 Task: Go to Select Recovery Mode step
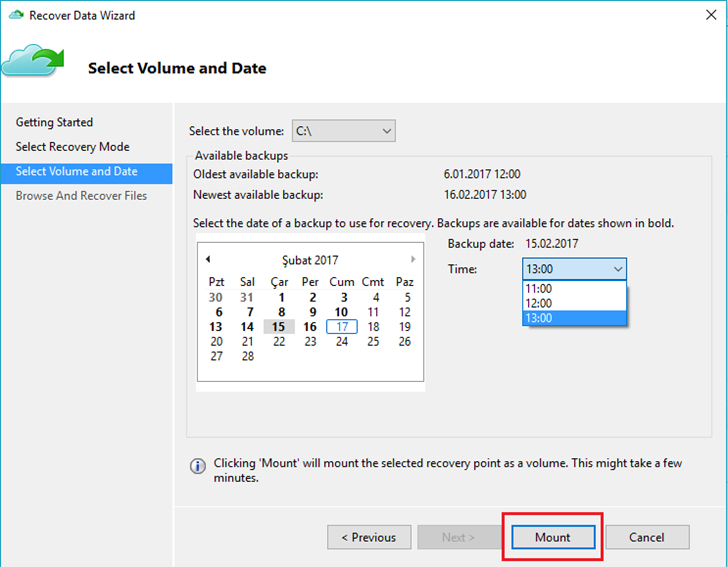(x=72, y=147)
